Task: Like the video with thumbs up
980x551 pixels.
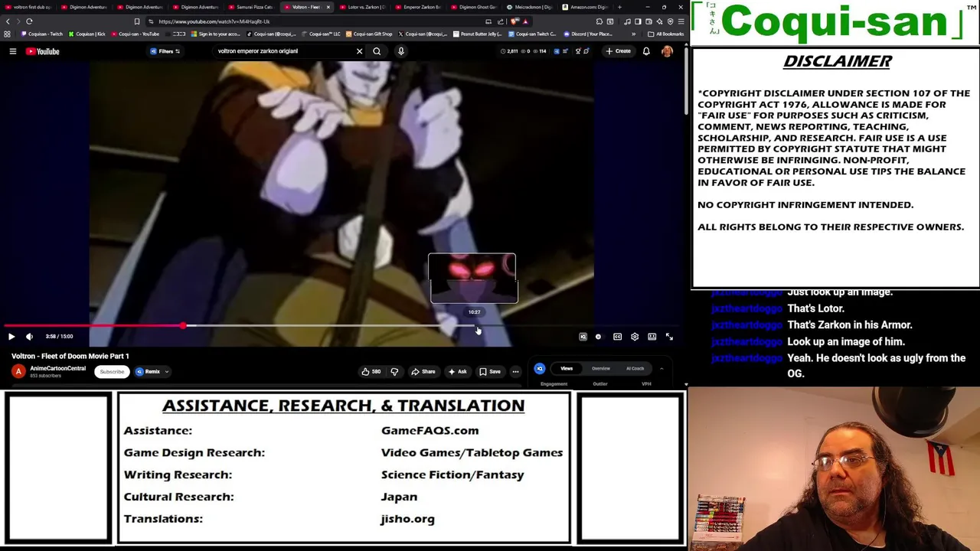Action: [x=371, y=372]
